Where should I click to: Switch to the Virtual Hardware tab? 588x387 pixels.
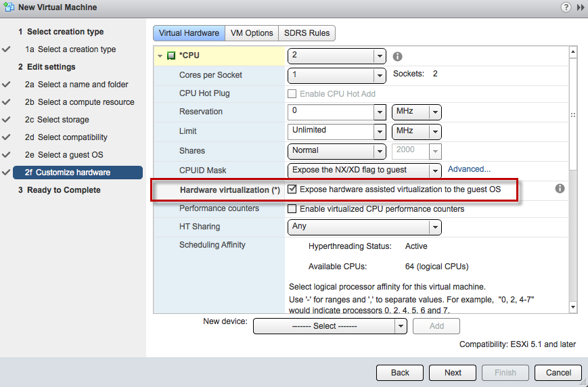click(x=189, y=33)
